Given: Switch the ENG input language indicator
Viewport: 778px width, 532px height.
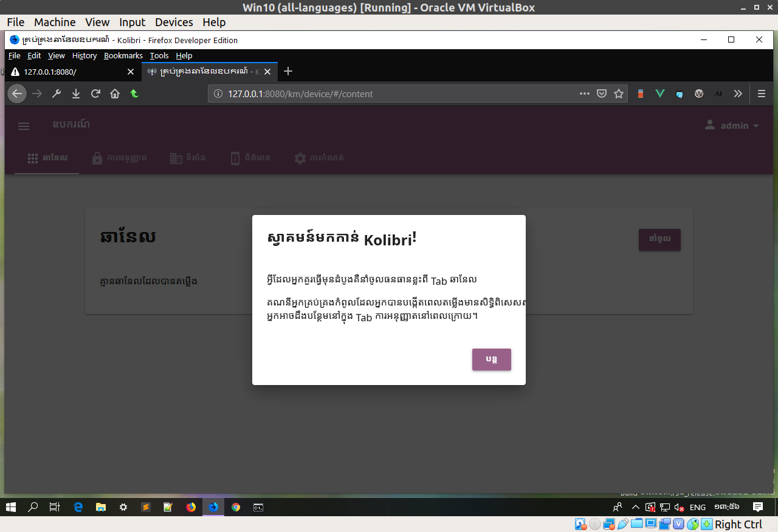Looking at the screenshot, I should pos(698,507).
